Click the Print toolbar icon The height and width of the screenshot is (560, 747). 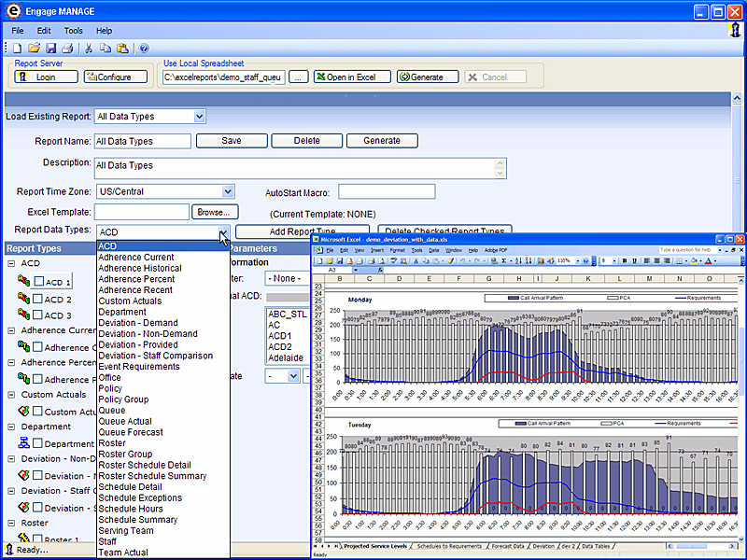[x=67, y=48]
